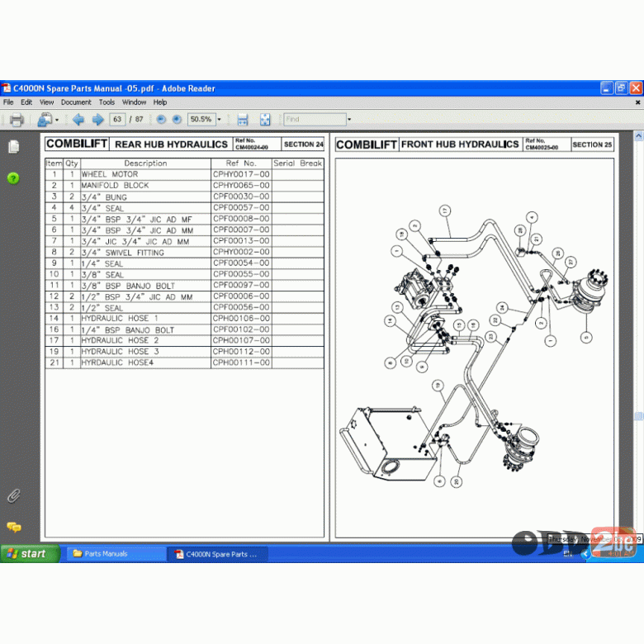
Task: Click the Description column header
Action: pyautogui.click(x=146, y=163)
